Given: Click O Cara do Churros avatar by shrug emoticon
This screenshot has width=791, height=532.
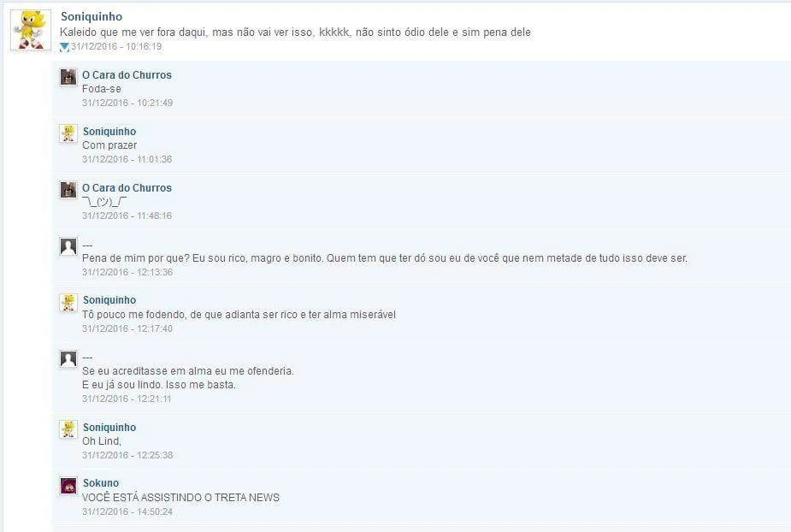Looking at the screenshot, I should (68, 190).
